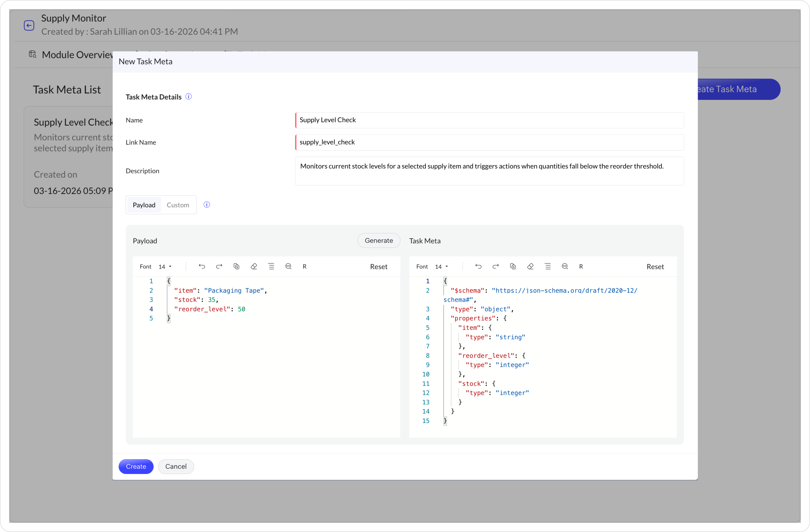Open the Module Overview tab

pyautogui.click(x=77, y=55)
